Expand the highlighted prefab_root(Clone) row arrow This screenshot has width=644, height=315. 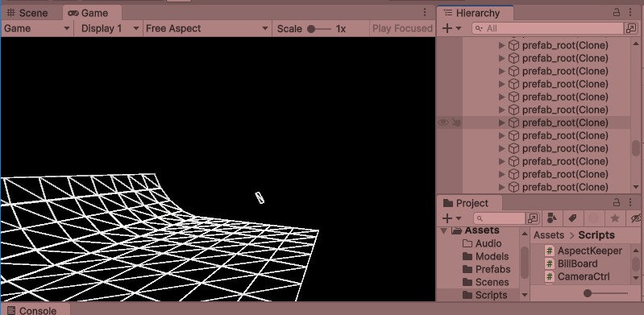501,122
